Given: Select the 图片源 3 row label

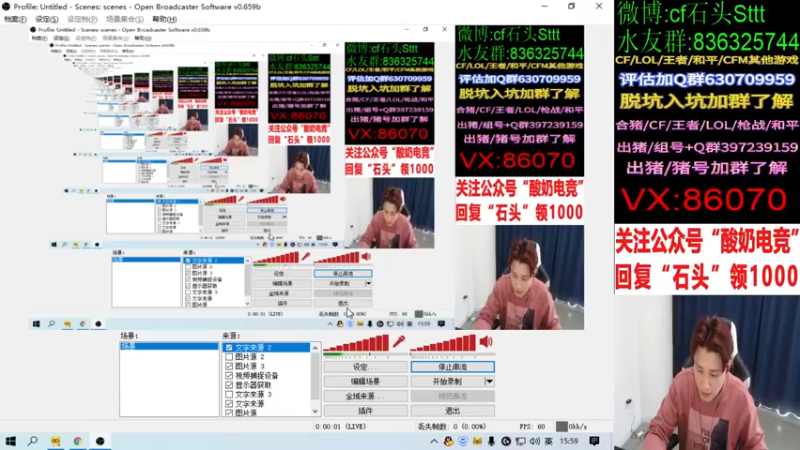Looking at the screenshot, I should click(x=249, y=366).
